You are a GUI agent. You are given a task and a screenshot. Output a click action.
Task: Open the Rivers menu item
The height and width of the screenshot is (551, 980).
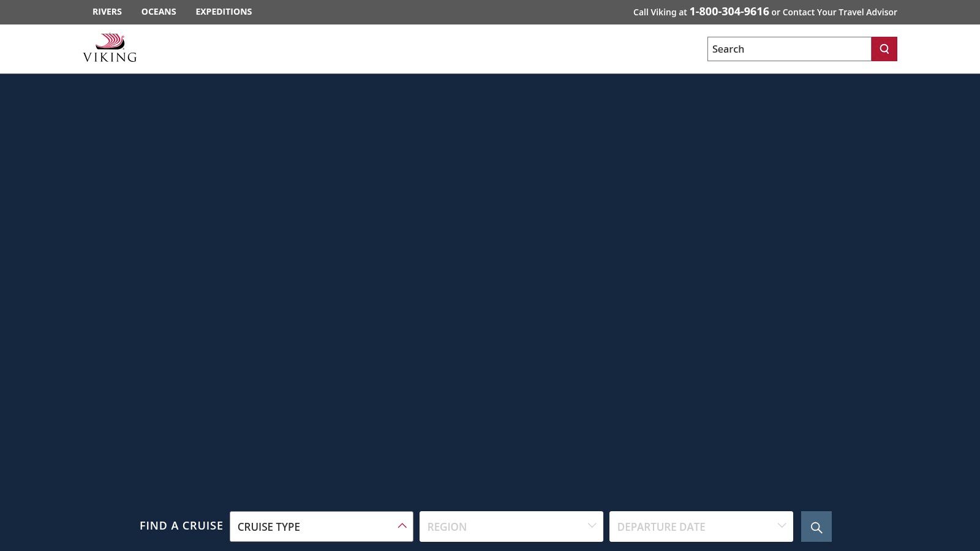(107, 12)
